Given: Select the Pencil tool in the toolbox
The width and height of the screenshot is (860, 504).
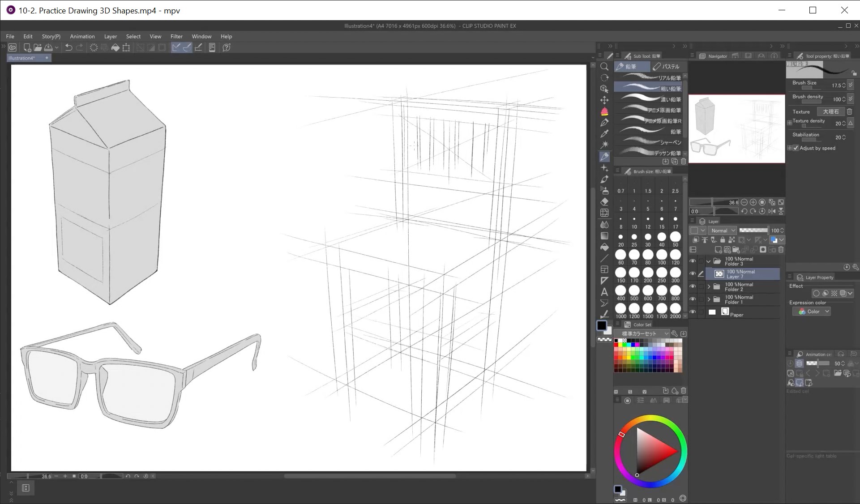Looking at the screenshot, I should pyautogui.click(x=604, y=157).
